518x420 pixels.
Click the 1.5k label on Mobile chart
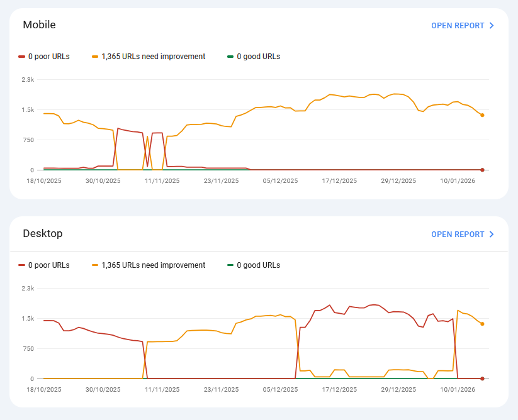click(x=28, y=110)
